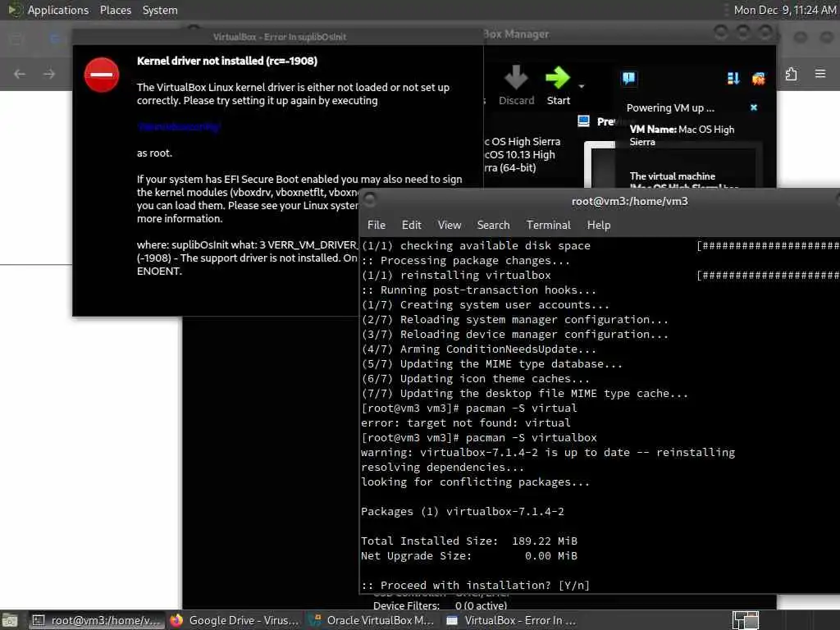Viewport: 840px width, 630px height.
Task: Click the orange icon in VirtualBox Manager corner
Action: (x=759, y=79)
